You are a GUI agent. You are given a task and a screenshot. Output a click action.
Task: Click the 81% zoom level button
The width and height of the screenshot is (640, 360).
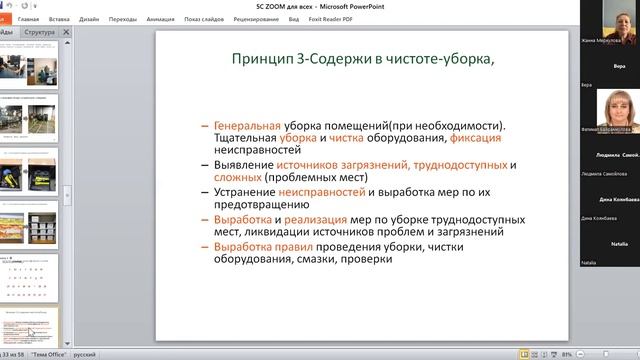pos(567,355)
